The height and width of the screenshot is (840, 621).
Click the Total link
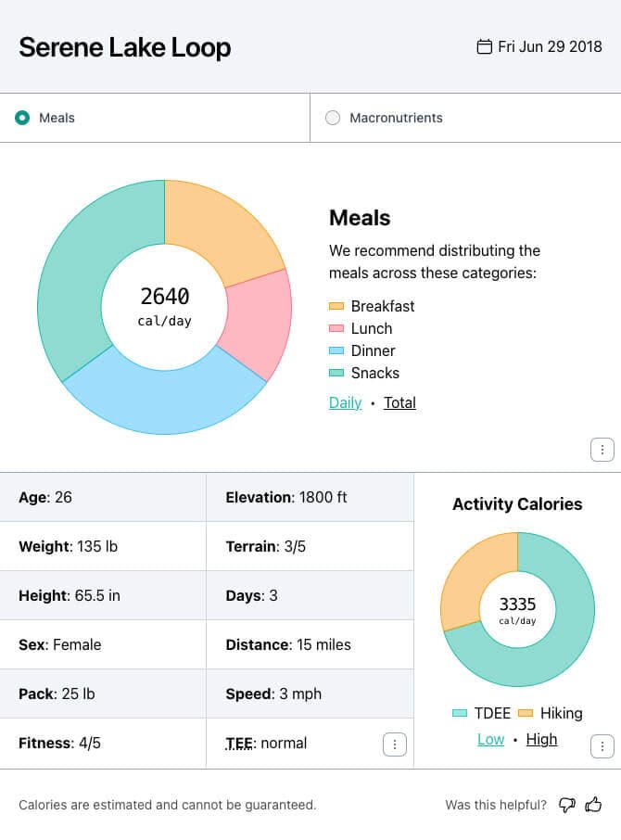click(x=400, y=402)
